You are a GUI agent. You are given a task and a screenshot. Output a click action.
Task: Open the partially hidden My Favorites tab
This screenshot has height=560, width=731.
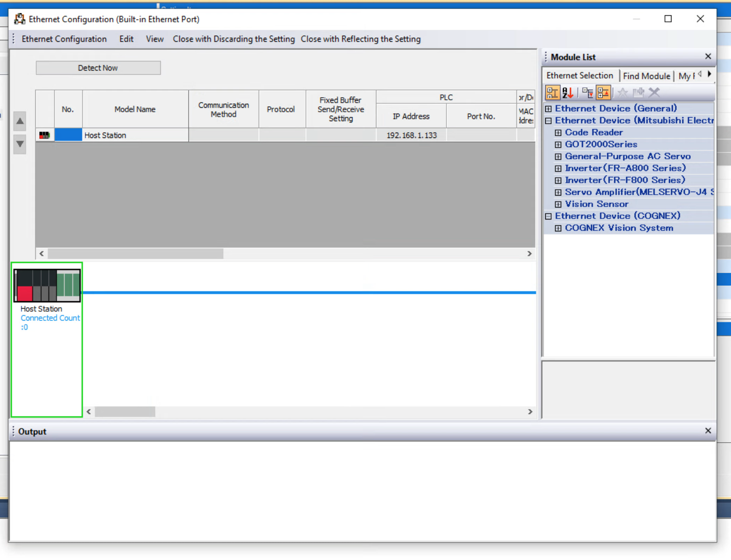[686, 76]
